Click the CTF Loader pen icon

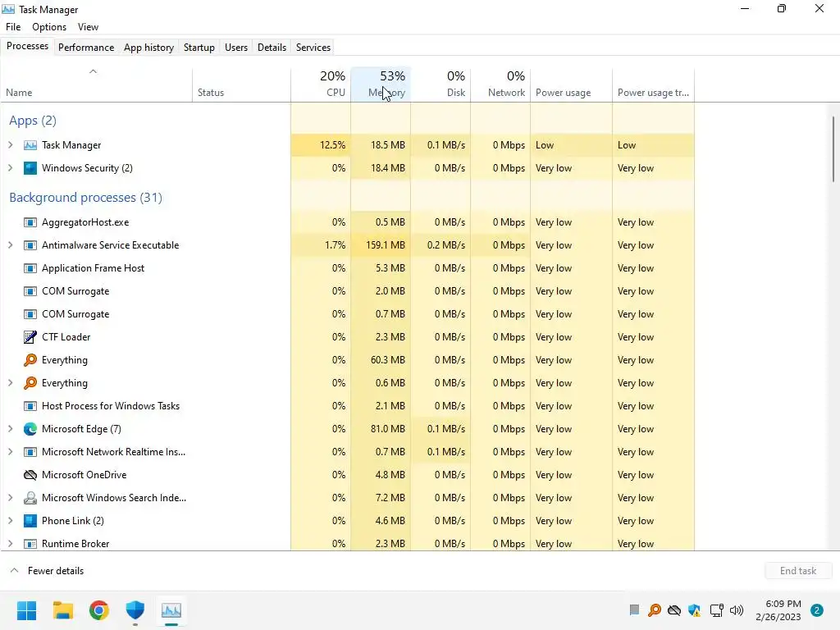tap(30, 337)
